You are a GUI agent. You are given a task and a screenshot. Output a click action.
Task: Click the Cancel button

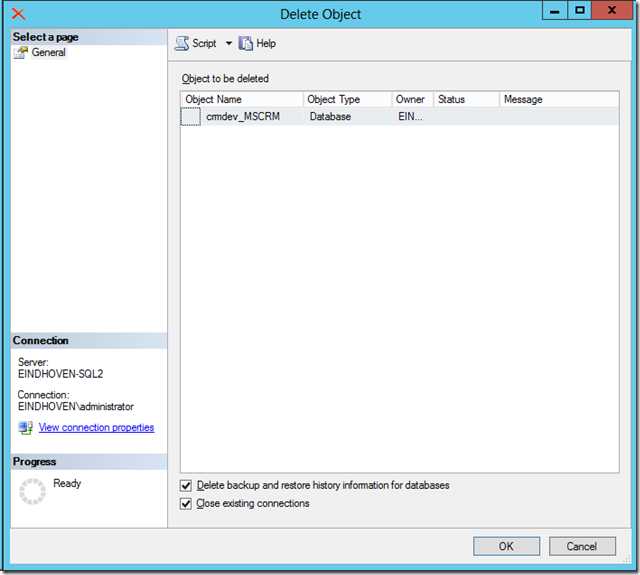click(582, 546)
